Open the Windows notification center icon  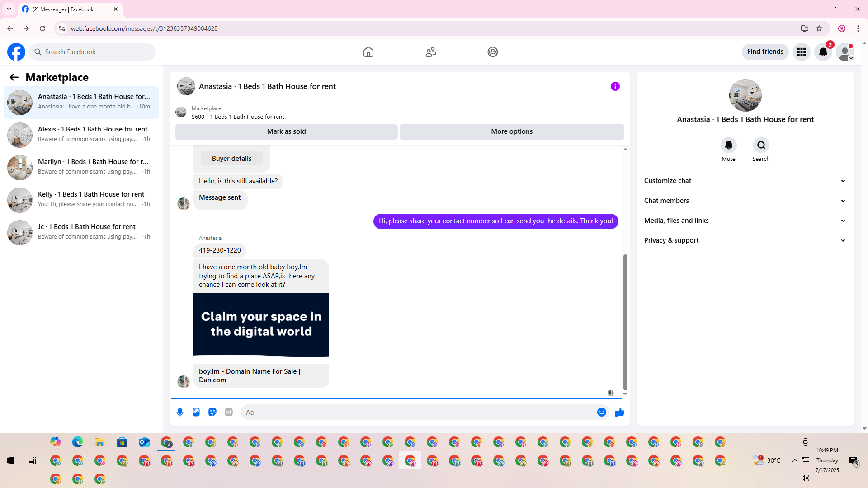pyautogui.click(x=854, y=460)
